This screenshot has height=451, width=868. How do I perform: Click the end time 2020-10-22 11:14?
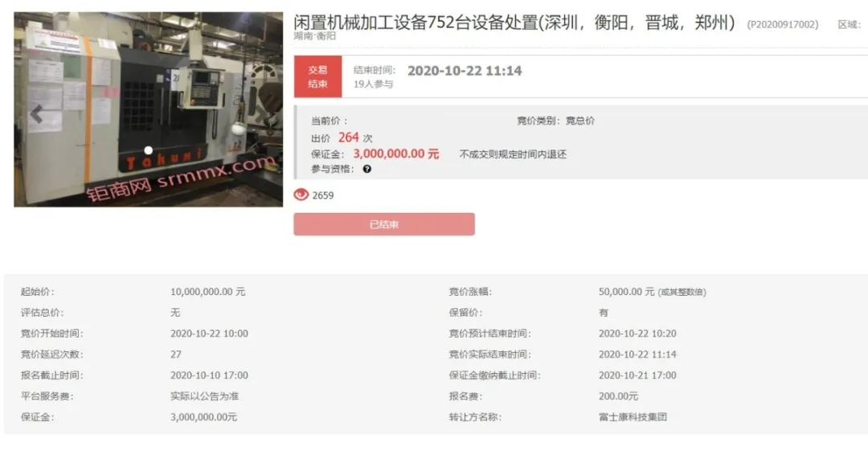(465, 71)
